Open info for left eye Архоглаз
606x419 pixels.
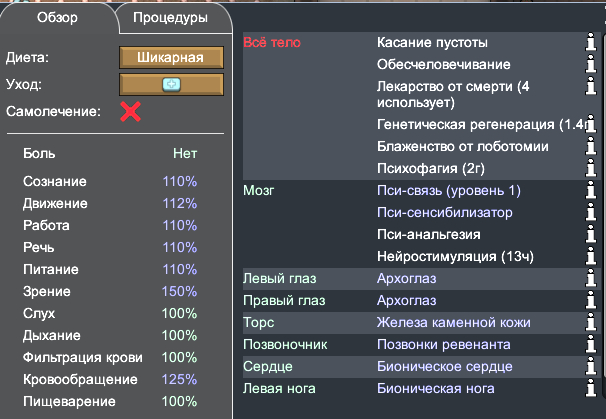tap(591, 278)
